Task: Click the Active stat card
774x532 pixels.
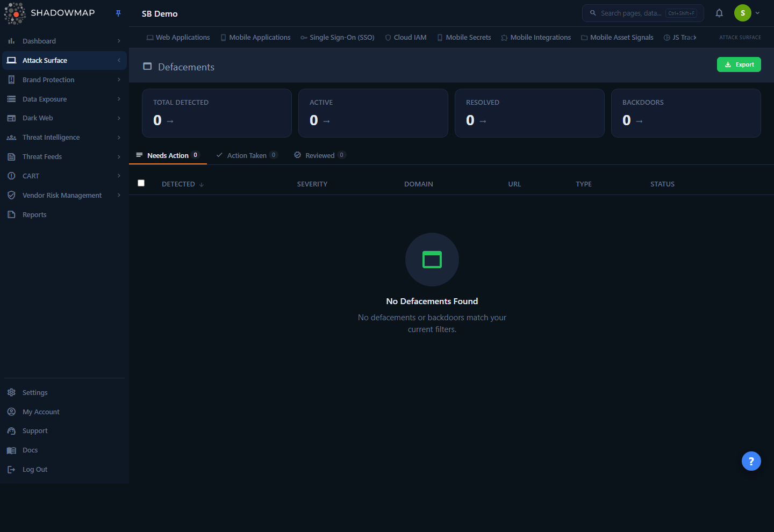Action: click(373, 113)
